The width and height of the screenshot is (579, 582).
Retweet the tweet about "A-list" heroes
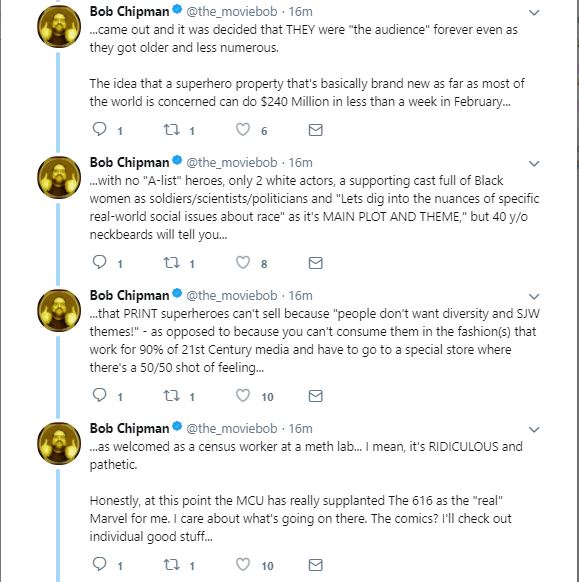click(x=172, y=263)
